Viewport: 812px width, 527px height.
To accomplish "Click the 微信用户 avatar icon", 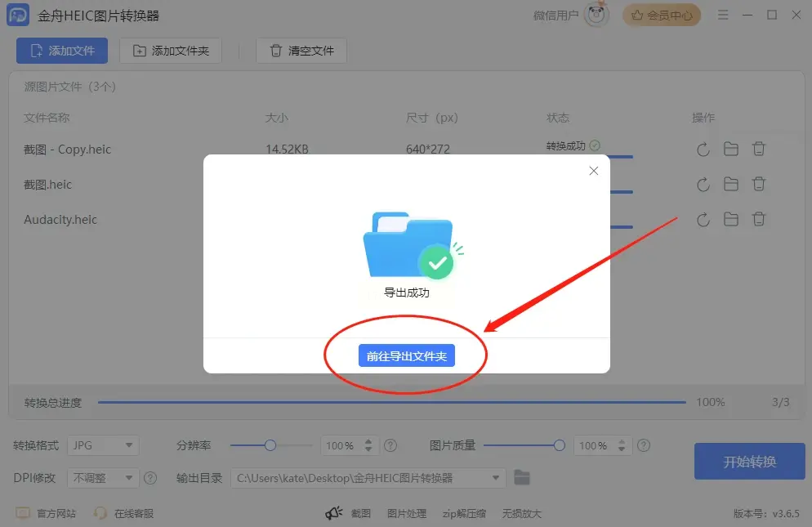I will tap(596, 15).
